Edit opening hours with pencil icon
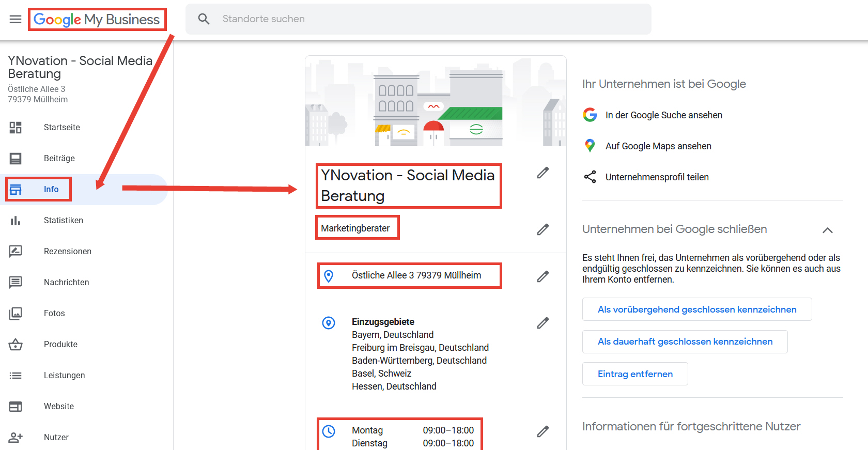This screenshot has height=450, width=868. click(542, 431)
